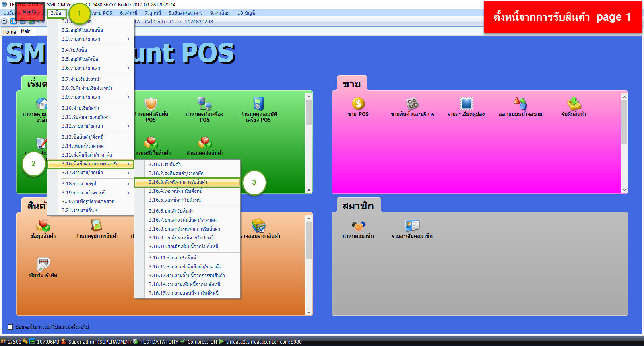The width and height of the screenshot is (644, 346).
Task: Switch to the Home tab
Action: pyautogui.click(x=10, y=32)
